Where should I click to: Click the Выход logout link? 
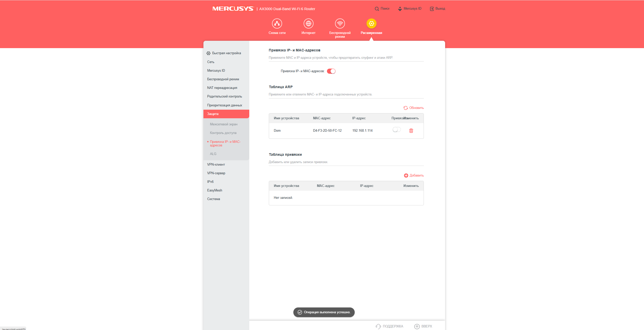click(438, 9)
